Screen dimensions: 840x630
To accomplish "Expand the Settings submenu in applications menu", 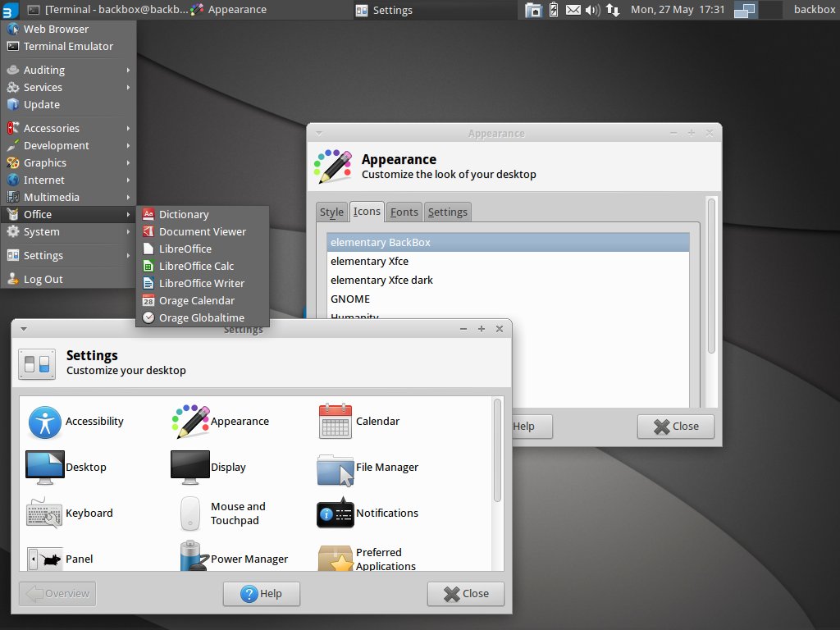I will (69, 256).
